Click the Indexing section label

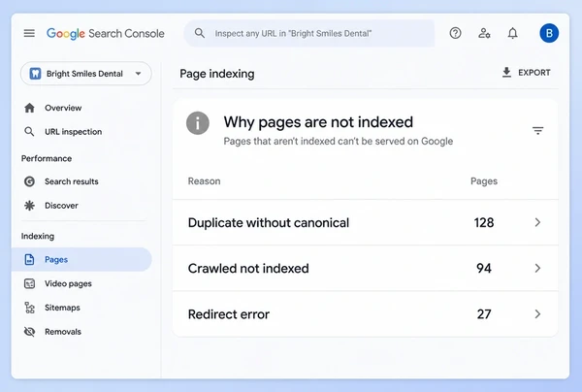(x=38, y=236)
